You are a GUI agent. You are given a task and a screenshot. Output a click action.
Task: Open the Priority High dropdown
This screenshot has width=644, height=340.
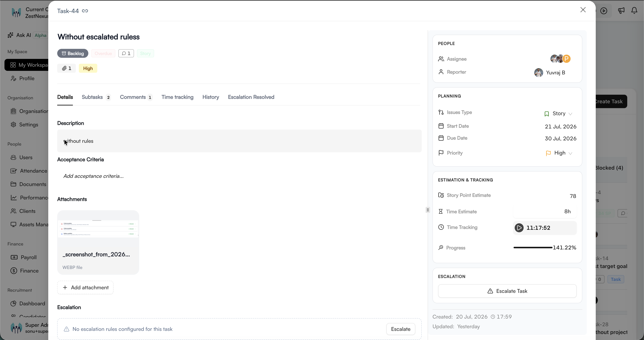559,153
